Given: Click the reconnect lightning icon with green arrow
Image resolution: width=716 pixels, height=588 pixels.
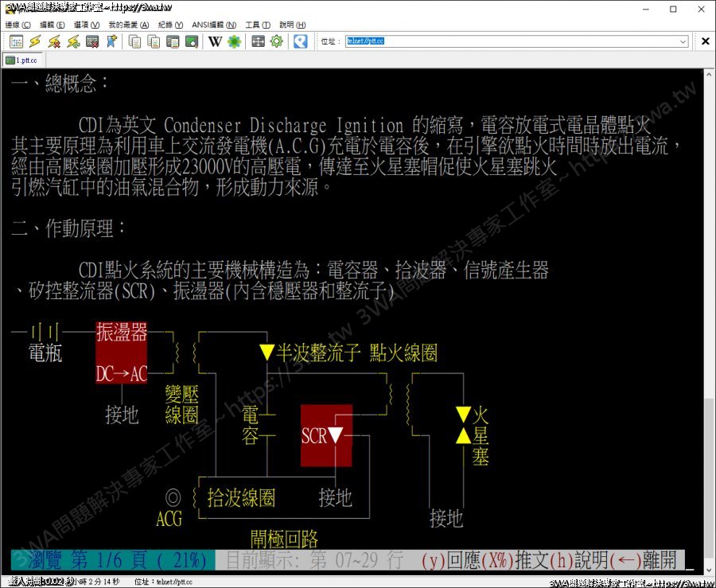Looking at the screenshot, I should (73, 41).
